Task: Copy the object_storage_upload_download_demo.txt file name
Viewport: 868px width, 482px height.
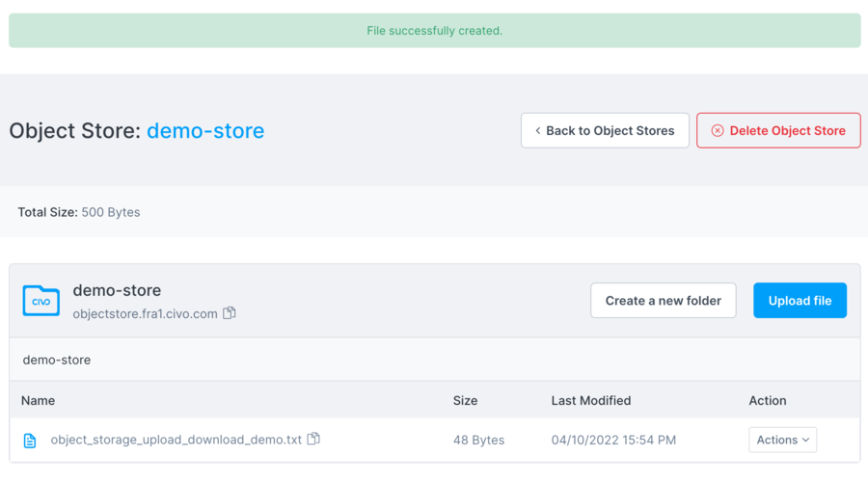Action: click(x=313, y=440)
